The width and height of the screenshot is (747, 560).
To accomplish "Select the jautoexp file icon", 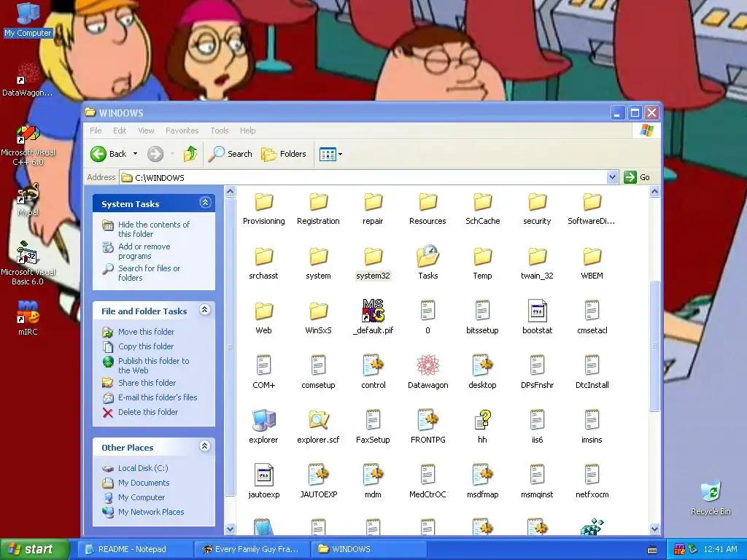I will click(x=263, y=475).
